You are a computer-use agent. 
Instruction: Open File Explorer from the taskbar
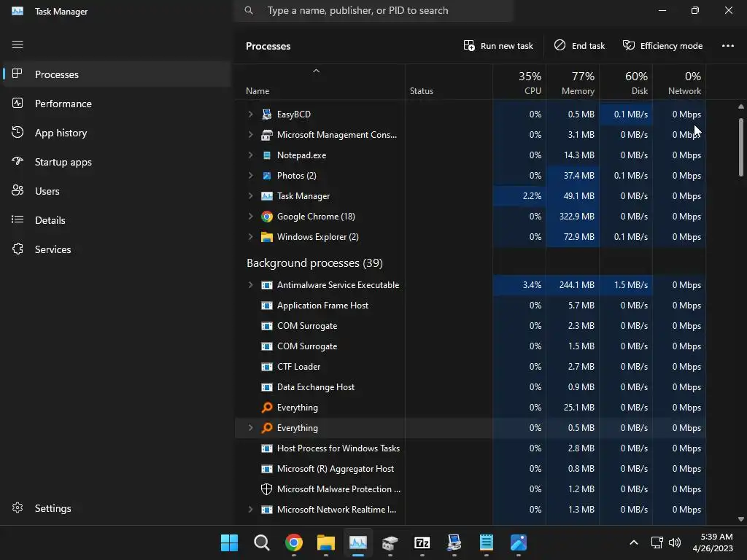point(326,542)
